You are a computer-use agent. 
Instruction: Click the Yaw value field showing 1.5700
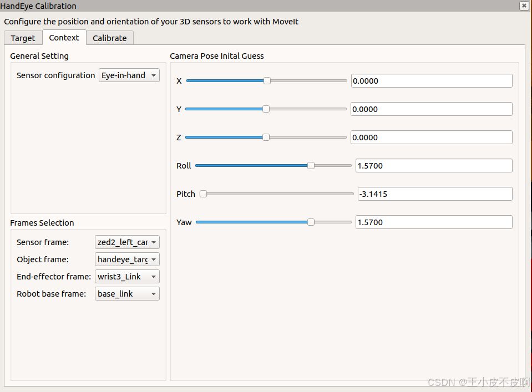[434, 222]
